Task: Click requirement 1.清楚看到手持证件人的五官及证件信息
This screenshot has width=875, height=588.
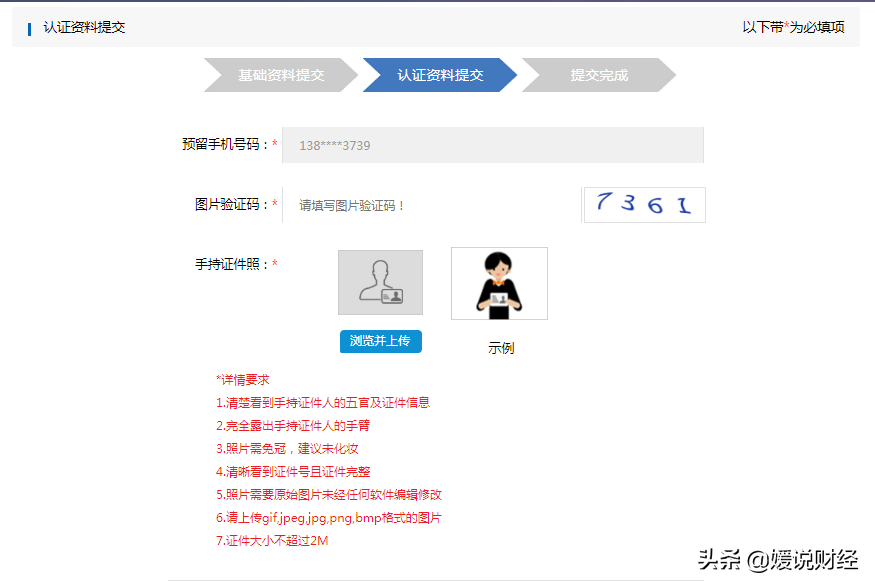Action: click(x=323, y=403)
